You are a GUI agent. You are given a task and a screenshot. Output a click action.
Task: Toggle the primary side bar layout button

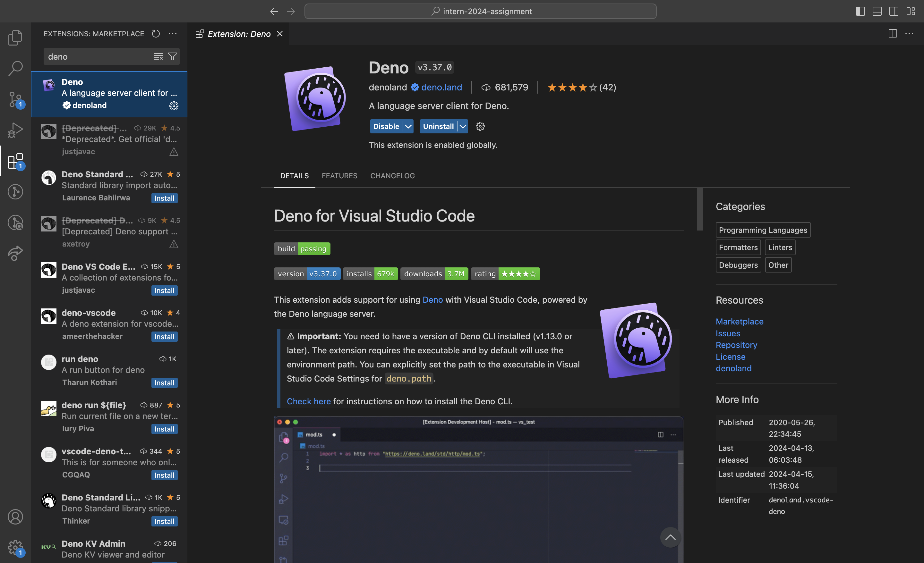(x=860, y=11)
